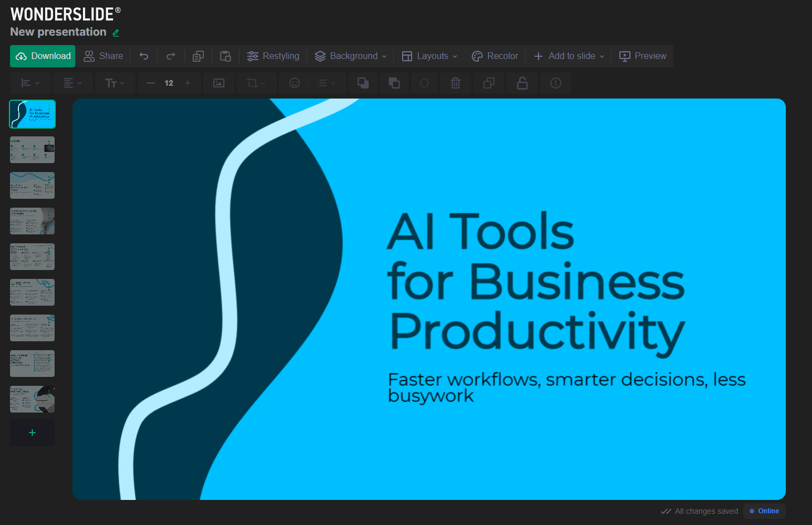The width and height of the screenshot is (812, 525).
Task: Select Recolor in the toolbar
Action: click(495, 56)
